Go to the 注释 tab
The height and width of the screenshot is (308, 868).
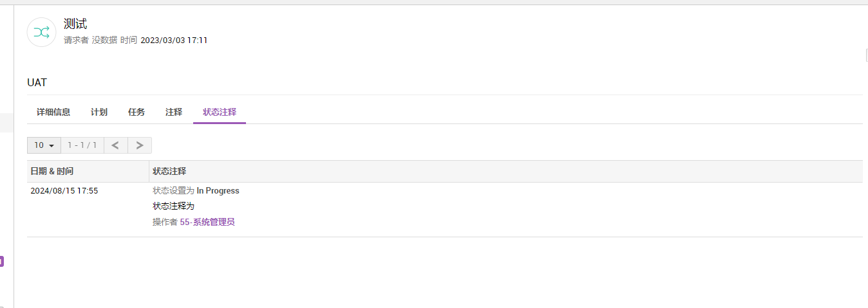174,112
